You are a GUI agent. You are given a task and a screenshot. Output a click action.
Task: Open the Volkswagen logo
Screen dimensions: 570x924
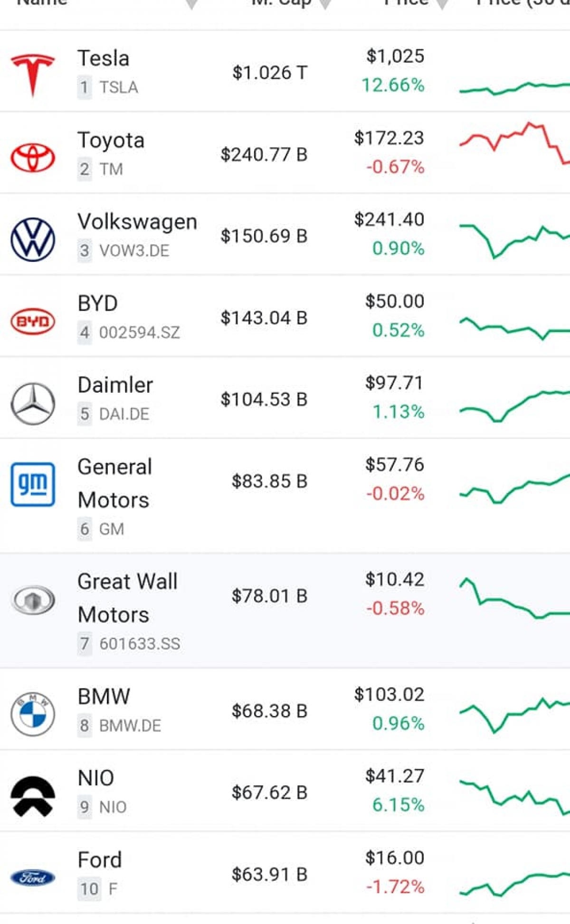33,239
